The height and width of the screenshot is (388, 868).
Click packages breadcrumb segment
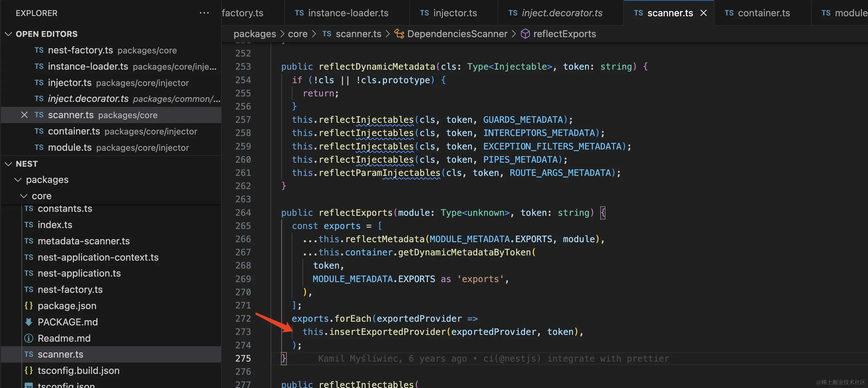[255, 34]
